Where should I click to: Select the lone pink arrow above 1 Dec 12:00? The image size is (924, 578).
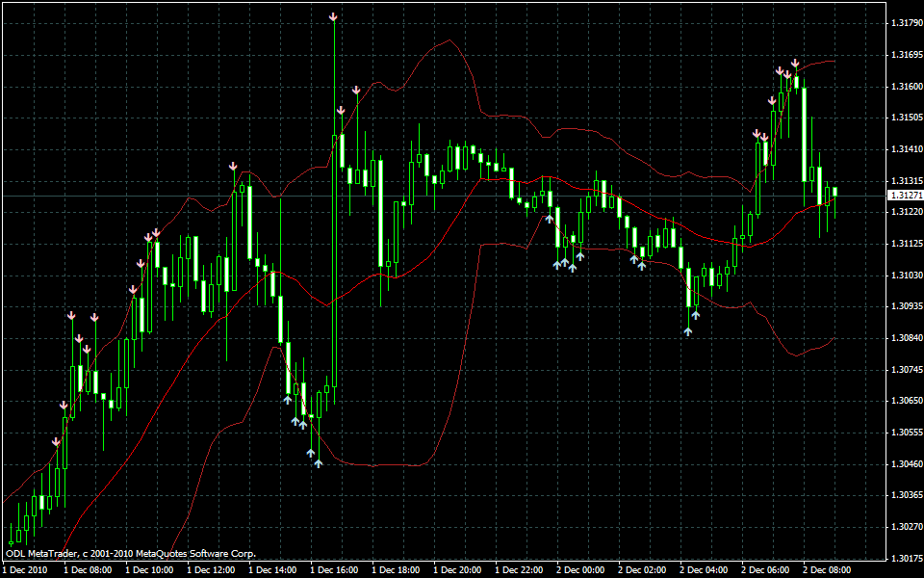tap(233, 167)
